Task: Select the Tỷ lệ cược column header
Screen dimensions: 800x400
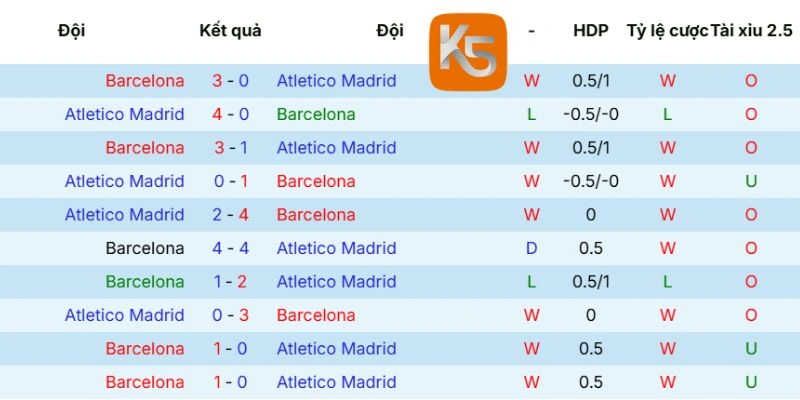Action: 667,30
